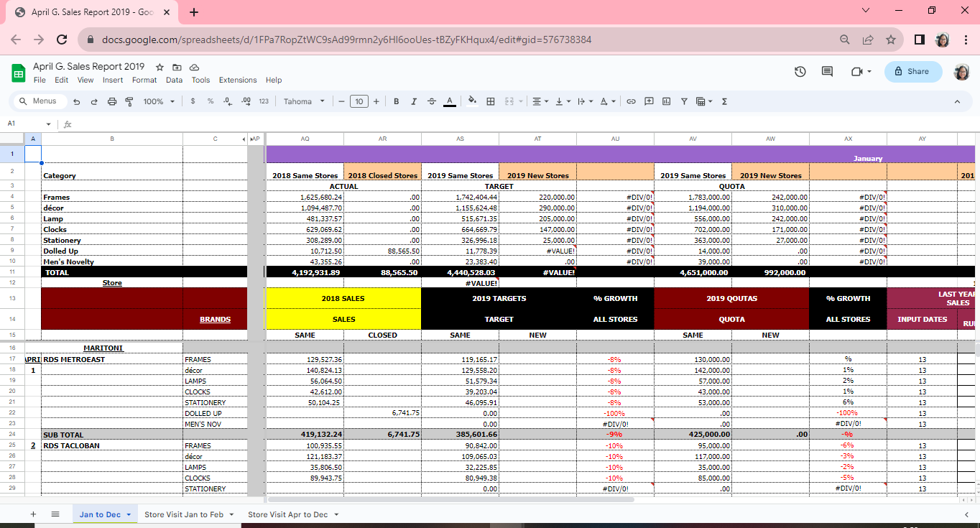Image resolution: width=980 pixels, height=528 pixels.
Task: Open a new Chrome tab
Action: click(194, 12)
